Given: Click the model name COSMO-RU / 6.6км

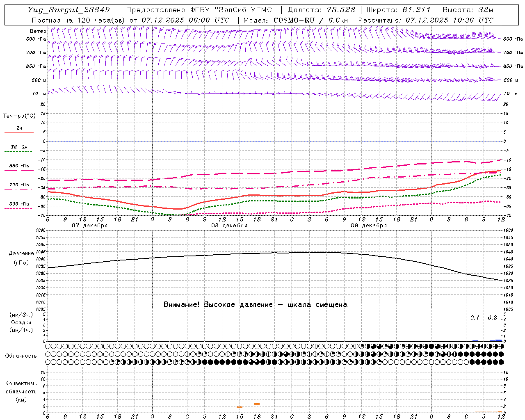Looking at the screenshot, I should 311,20.
